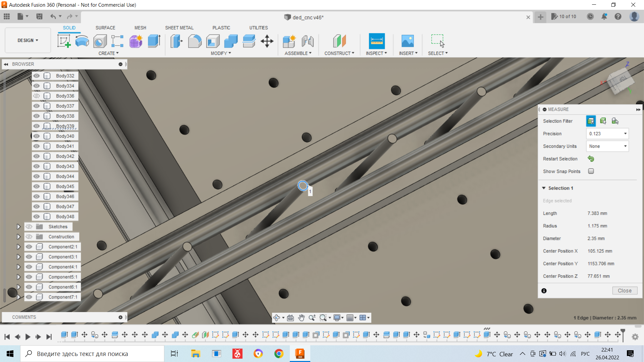Screen dimensions: 644x362
Task: Open the DESIGN workspace dropdown
Action: 28,40
